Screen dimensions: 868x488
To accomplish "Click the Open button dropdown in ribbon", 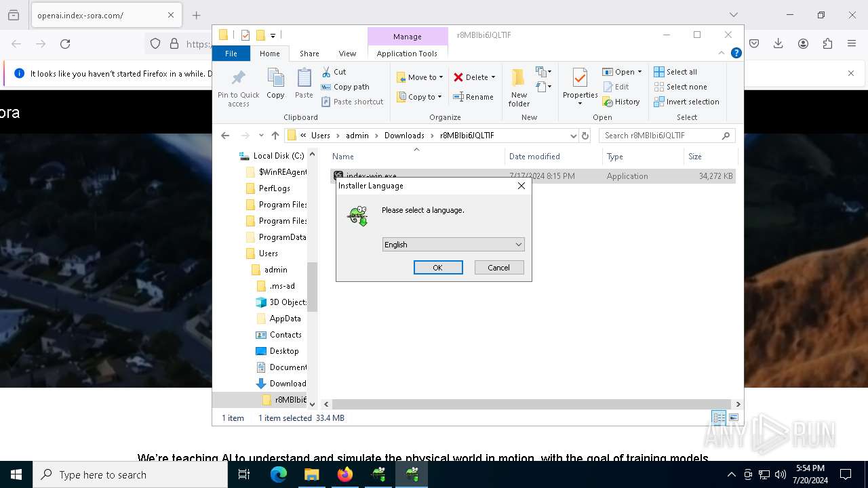I will (622, 72).
